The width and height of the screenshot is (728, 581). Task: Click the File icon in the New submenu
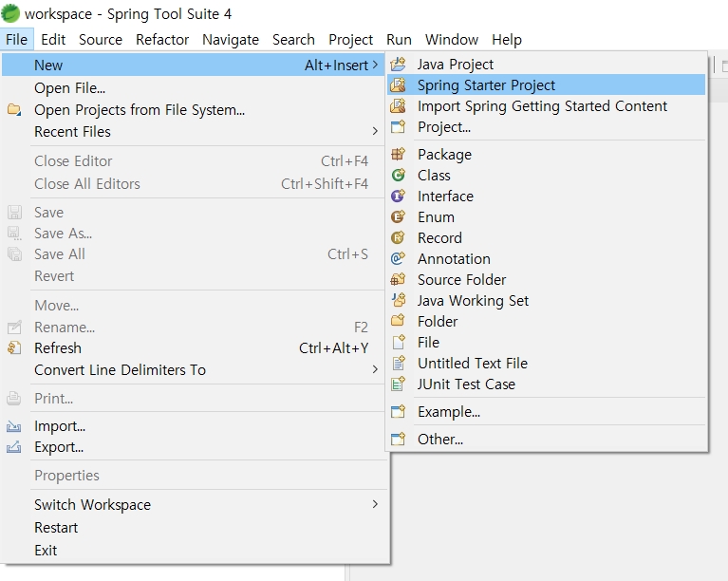pyautogui.click(x=398, y=343)
